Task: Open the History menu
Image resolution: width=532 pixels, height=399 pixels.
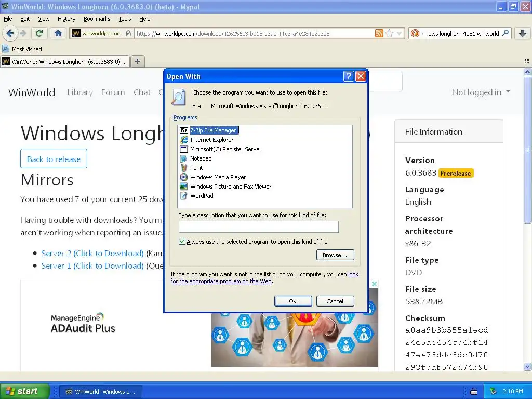Action: point(66,19)
